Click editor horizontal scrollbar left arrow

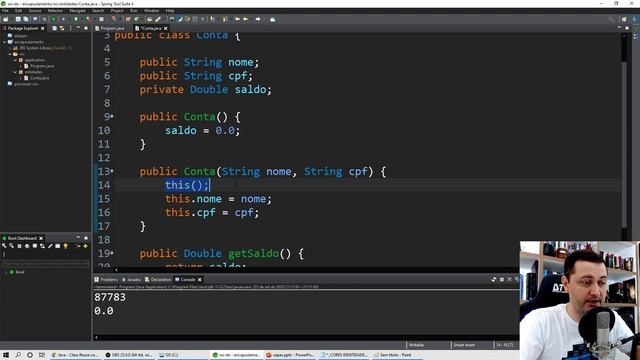coord(116,269)
